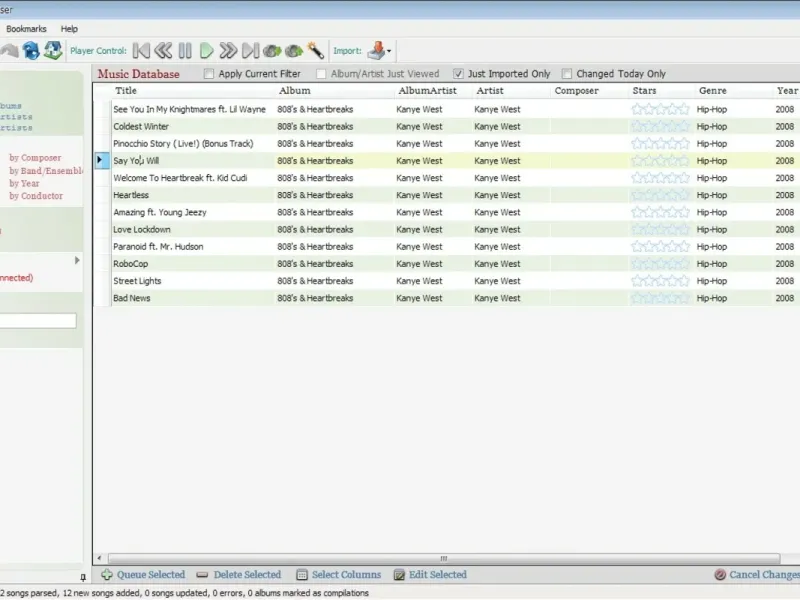
Task: Click AlbumArtist cell in Heartless row
Action: [419, 194]
